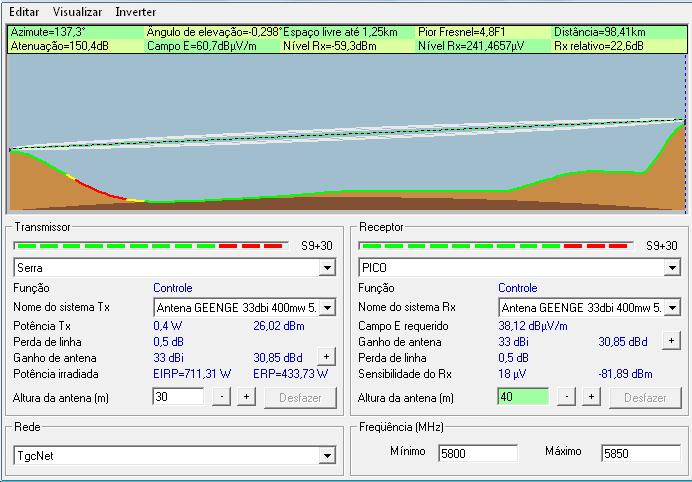Click the Nível Rx=-59,3dBm readout
The height and width of the screenshot is (482, 692).
[330, 46]
